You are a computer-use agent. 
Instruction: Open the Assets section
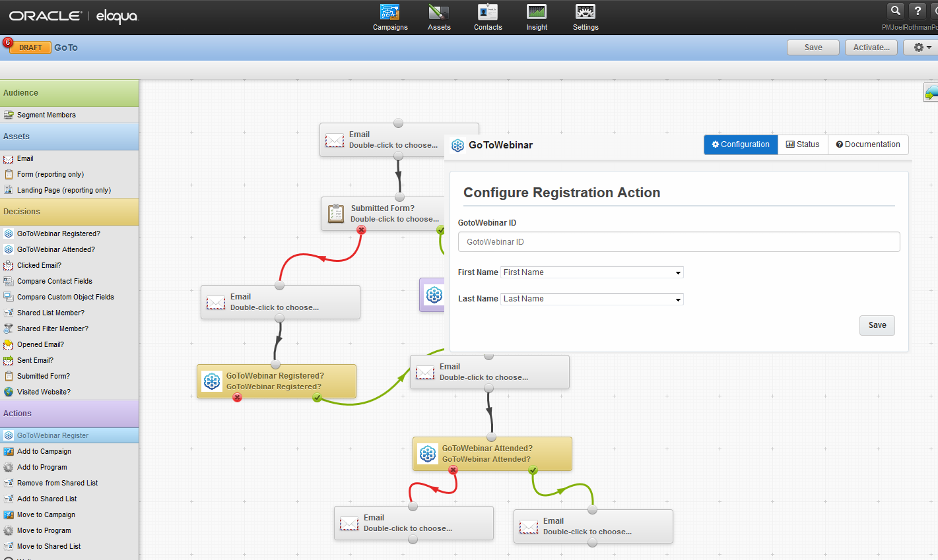click(x=438, y=16)
